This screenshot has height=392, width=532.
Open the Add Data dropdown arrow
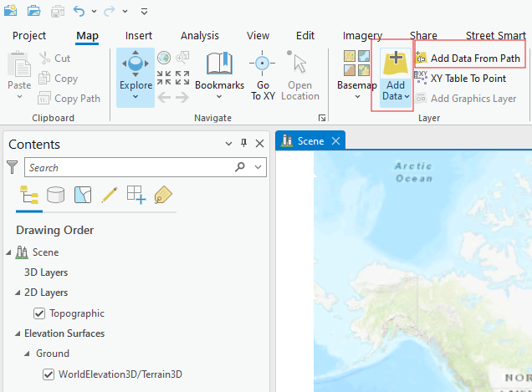tap(396, 95)
